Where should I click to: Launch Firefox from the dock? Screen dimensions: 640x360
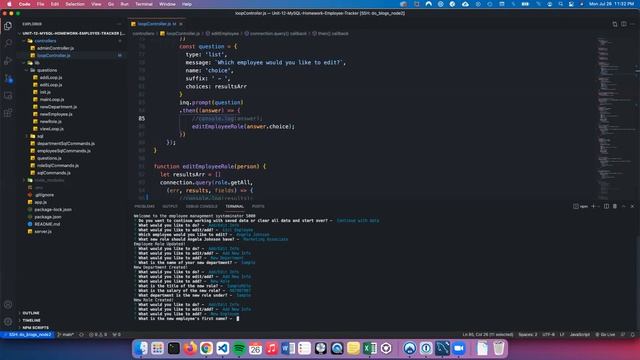tap(190, 348)
